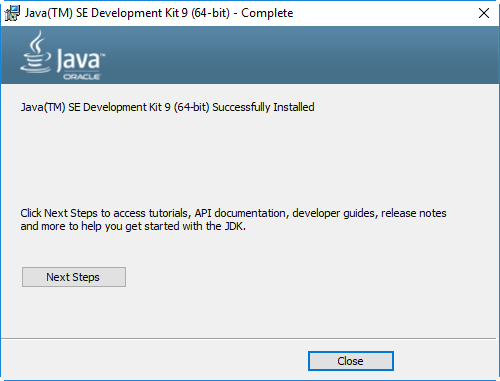Select the Successfully Installed message text
The width and height of the screenshot is (500, 381).
[167, 107]
